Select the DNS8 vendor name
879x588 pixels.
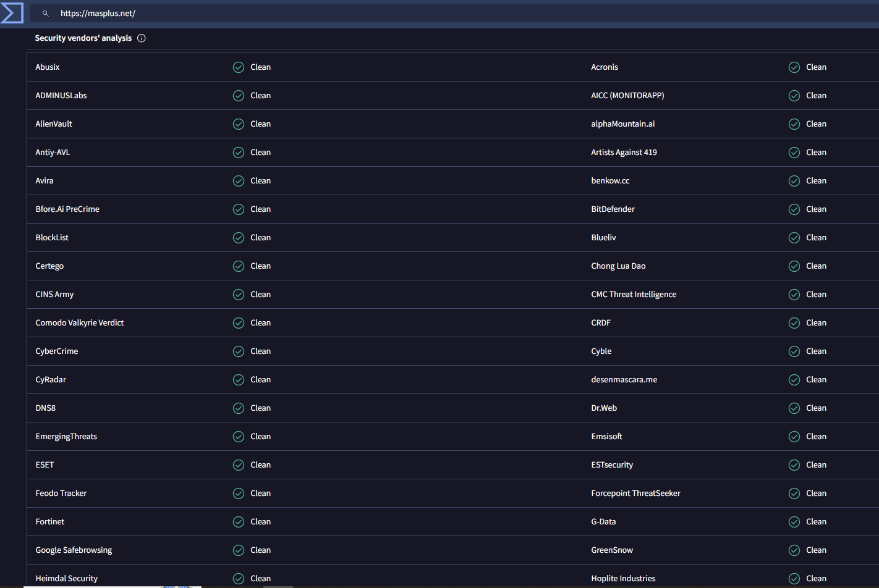coord(46,408)
